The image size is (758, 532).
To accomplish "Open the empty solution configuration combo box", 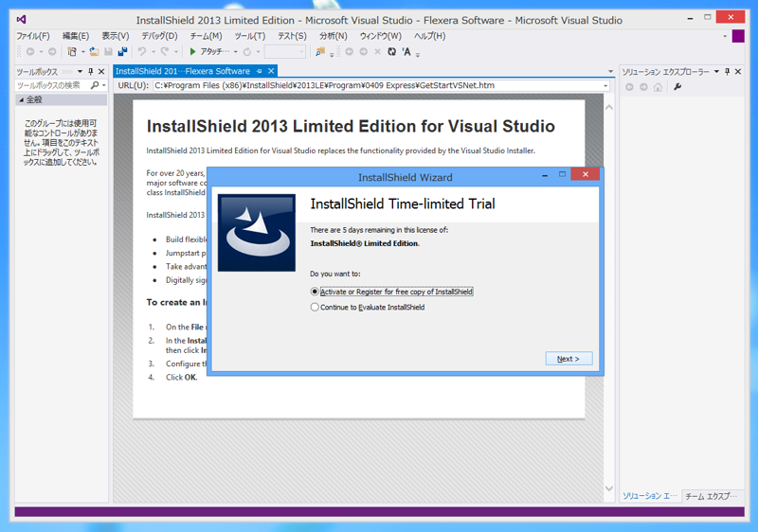I will (285, 52).
